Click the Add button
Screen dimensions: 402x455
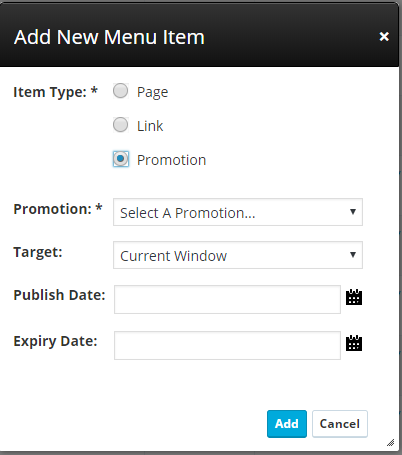click(287, 424)
